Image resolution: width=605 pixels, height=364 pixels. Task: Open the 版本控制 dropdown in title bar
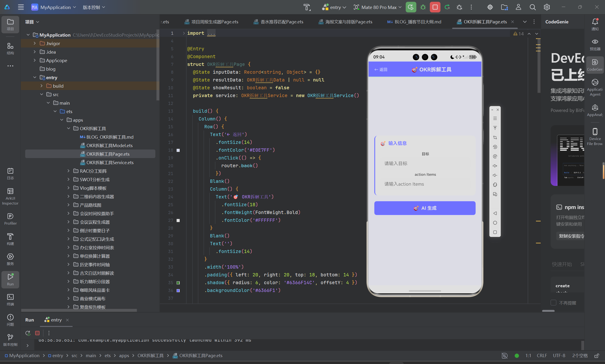[x=94, y=7]
